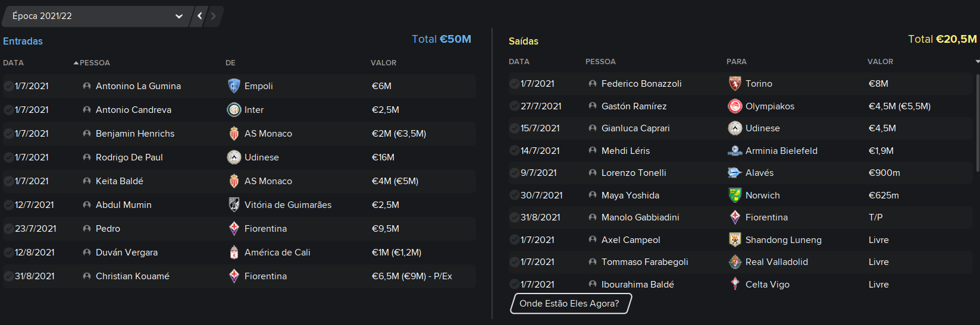Sort the Saídas table by Para column
This screenshot has height=325, width=980.
point(736,62)
